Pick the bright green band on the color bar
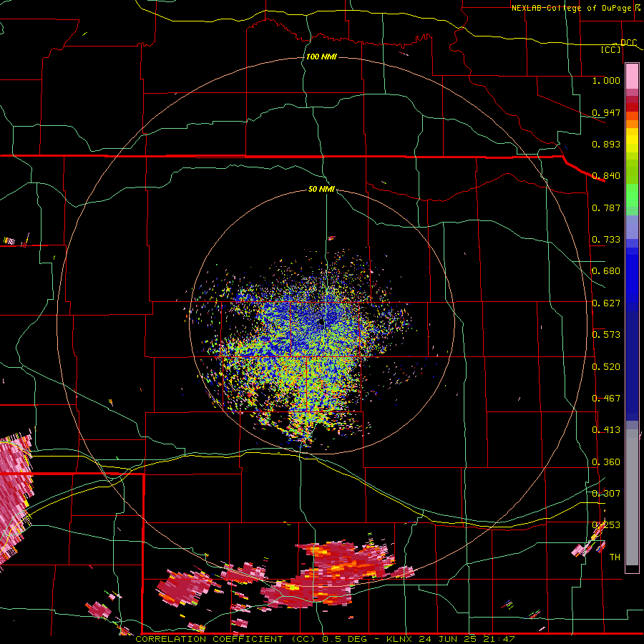The height and width of the screenshot is (644, 644). click(x=632, y=195)
